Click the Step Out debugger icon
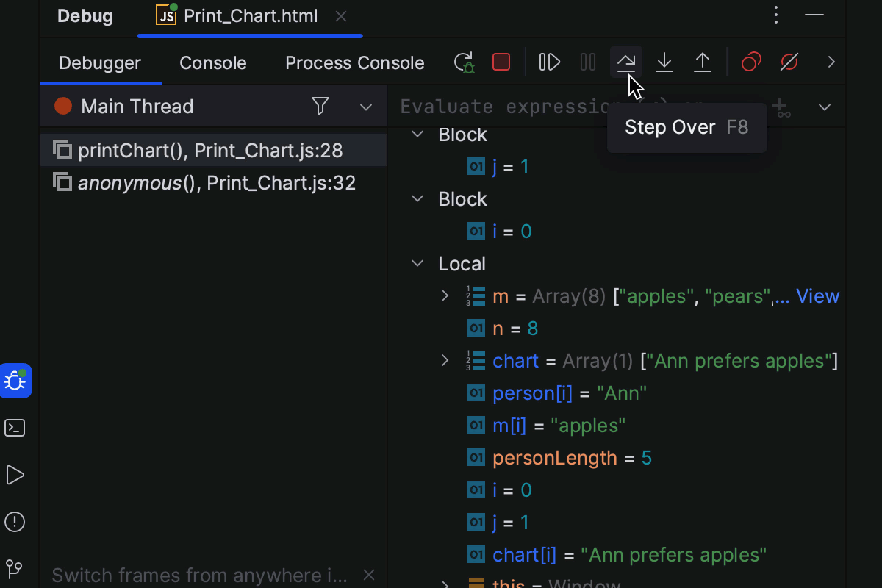This screenshot has height=588, width=882. 703,62
